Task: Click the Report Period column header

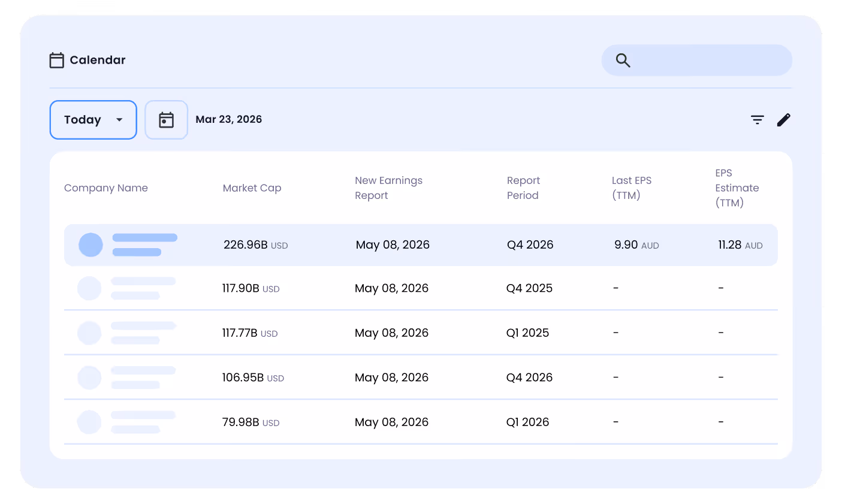Action: pyautogui.click(x=523, y=188)
